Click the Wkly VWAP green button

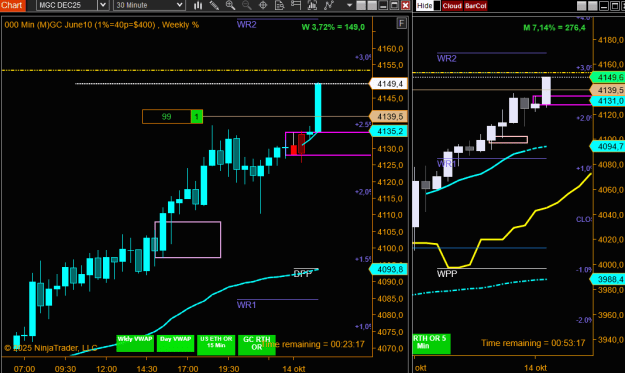tap(135, 343)
